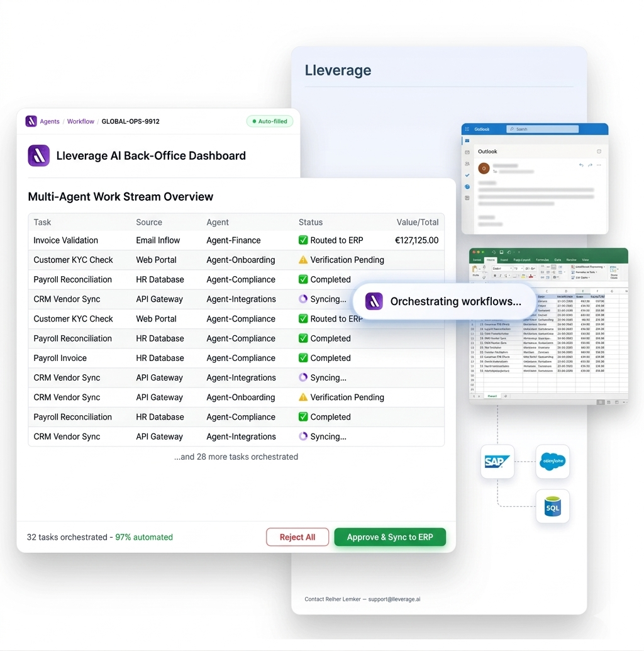Viewport: 644px width, 651px height.
Task: Click the Reply icon in the Outlook message
Action: click(x=581, y=165)
